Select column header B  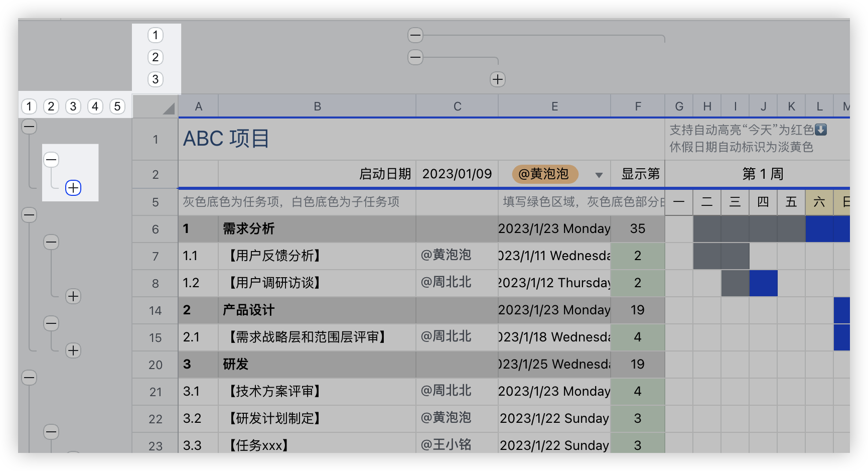(317, 106)
